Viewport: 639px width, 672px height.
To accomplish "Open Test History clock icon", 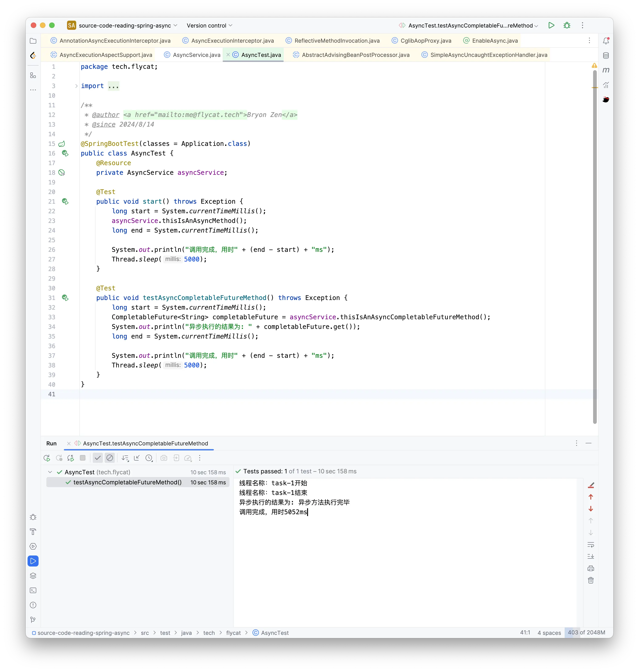I will pyautogui.click(x=149, y=458).
